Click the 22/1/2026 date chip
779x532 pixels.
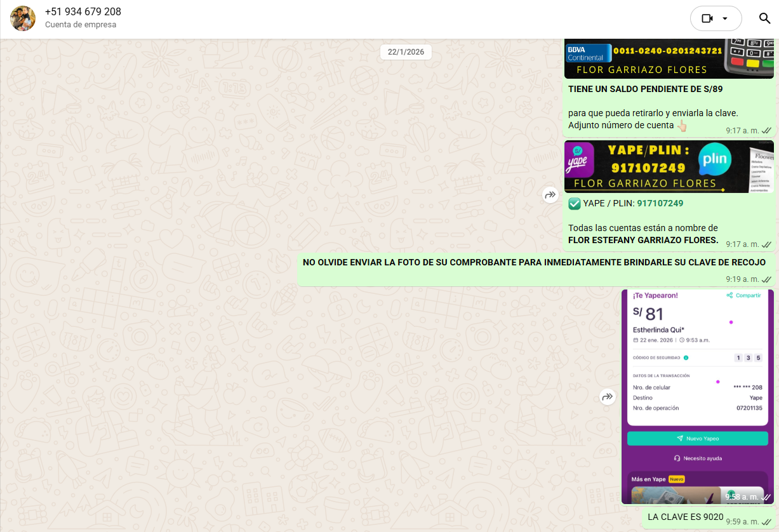click(x=406, y=52)
